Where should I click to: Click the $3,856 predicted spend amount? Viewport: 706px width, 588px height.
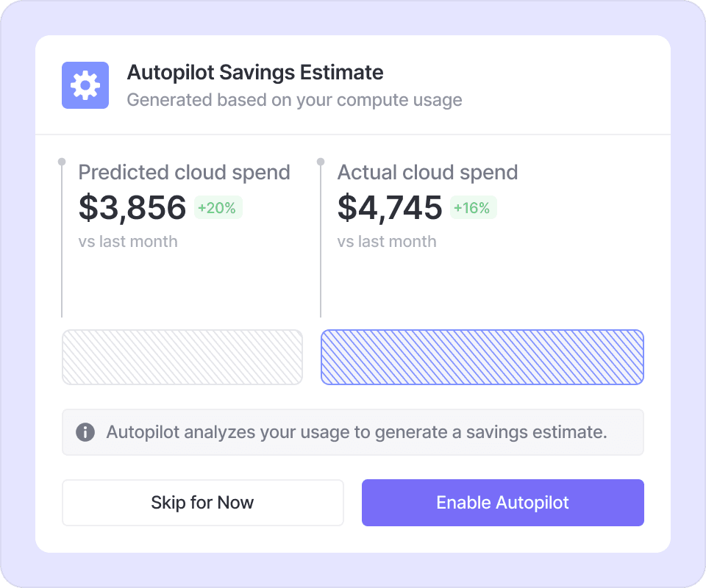pos(132,208)
